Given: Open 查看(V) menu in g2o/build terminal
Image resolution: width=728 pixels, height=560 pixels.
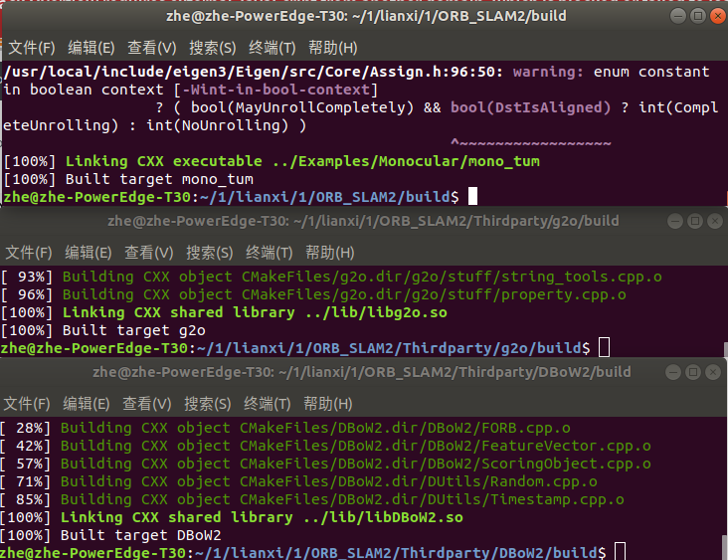Looking at the screenshot, I should point(149,252).
